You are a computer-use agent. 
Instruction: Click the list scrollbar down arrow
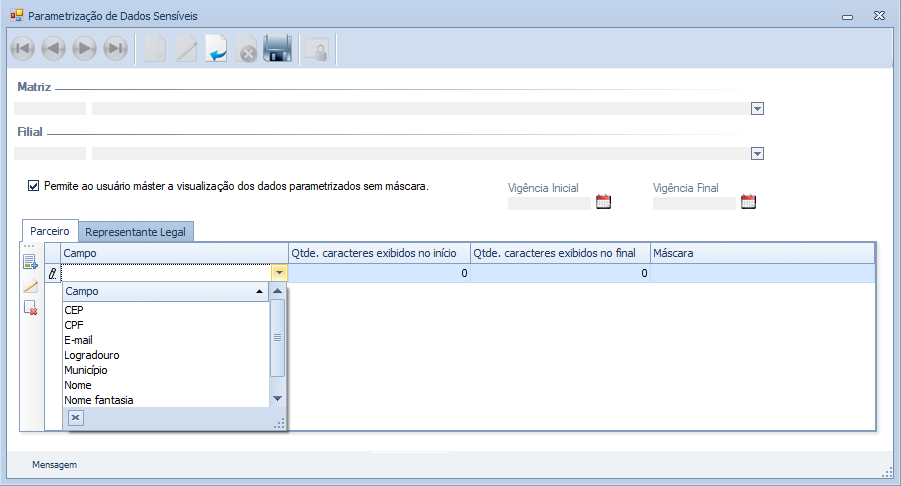[278, 399]
